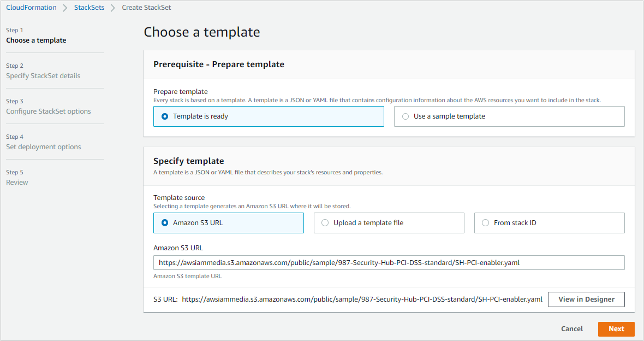644x341 pixels.
Task: Navigate to the CloudFormation breadcrumb link
Action: (31, 7)
